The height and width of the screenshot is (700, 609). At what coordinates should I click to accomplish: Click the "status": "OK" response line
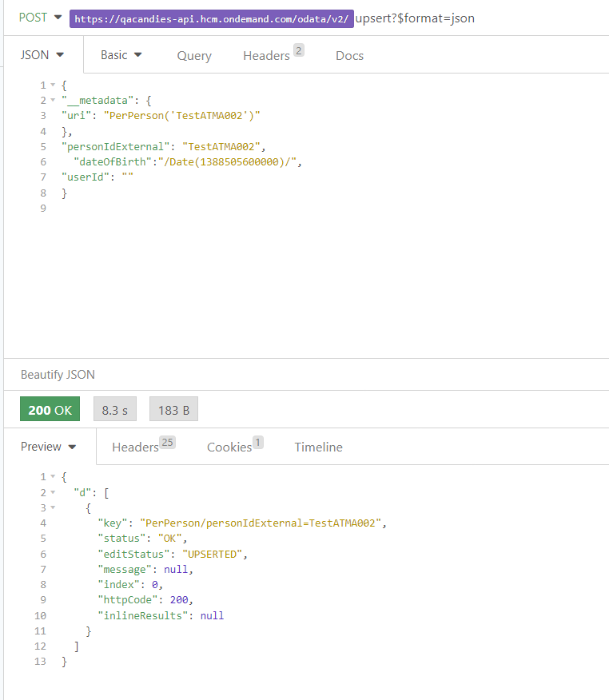click(x=142, y=539)
